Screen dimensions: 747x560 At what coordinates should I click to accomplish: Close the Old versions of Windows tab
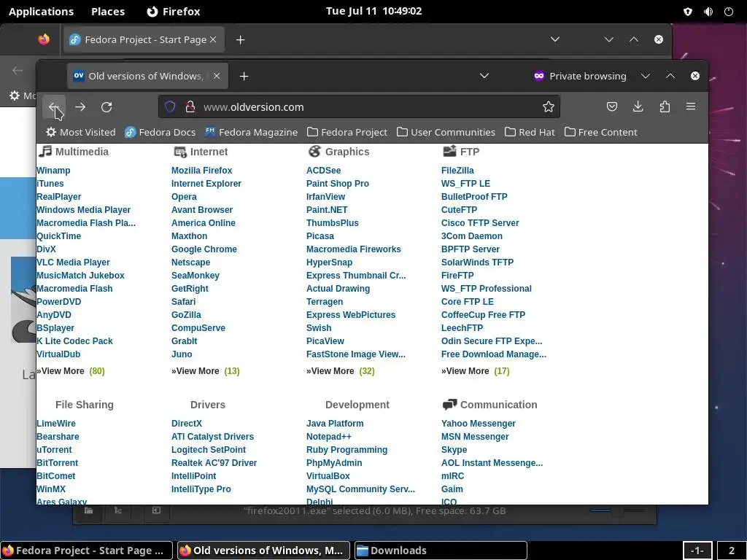217,76
